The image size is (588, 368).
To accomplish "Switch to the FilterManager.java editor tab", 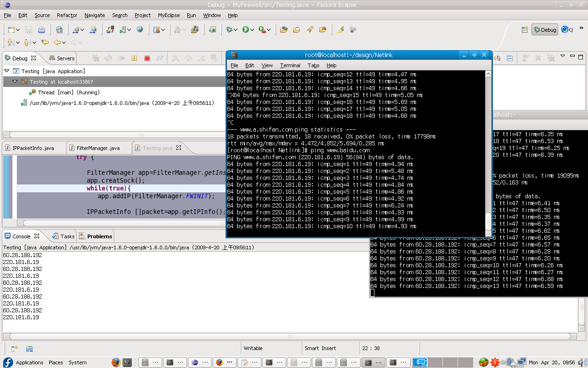I will pyautogui.click(x=98, y=148).
